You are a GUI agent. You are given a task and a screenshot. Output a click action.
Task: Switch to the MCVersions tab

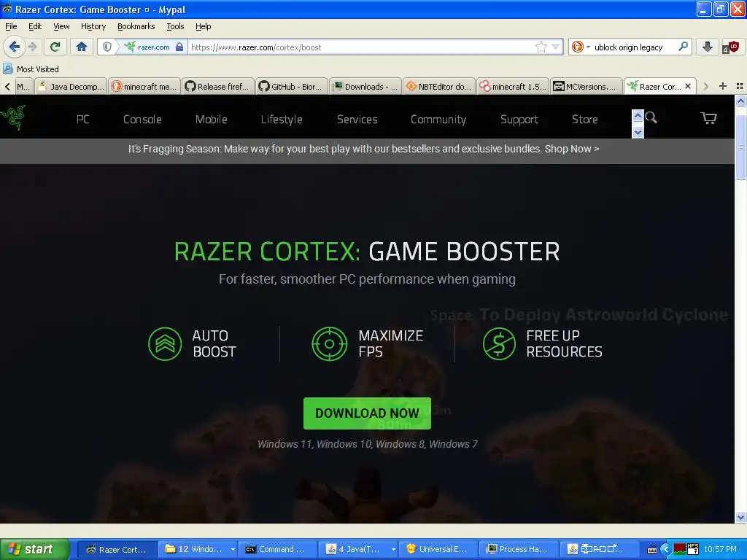click(587, 86)
